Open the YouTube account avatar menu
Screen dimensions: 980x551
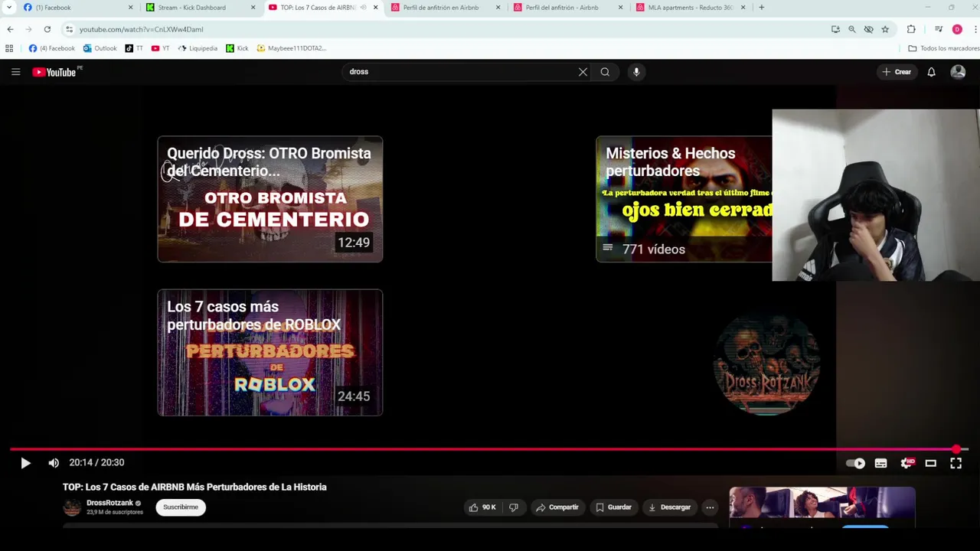pyautogui.click(x=958, y=72)
